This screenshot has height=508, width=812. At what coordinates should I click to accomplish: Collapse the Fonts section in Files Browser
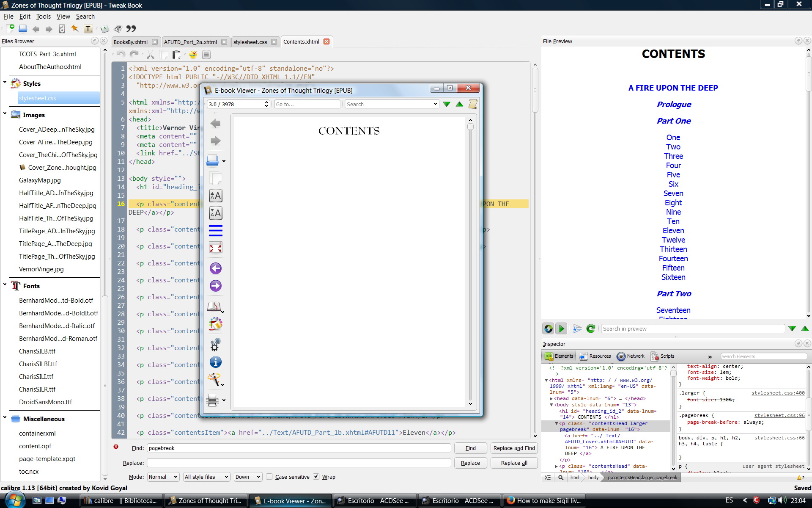[5, 285]
